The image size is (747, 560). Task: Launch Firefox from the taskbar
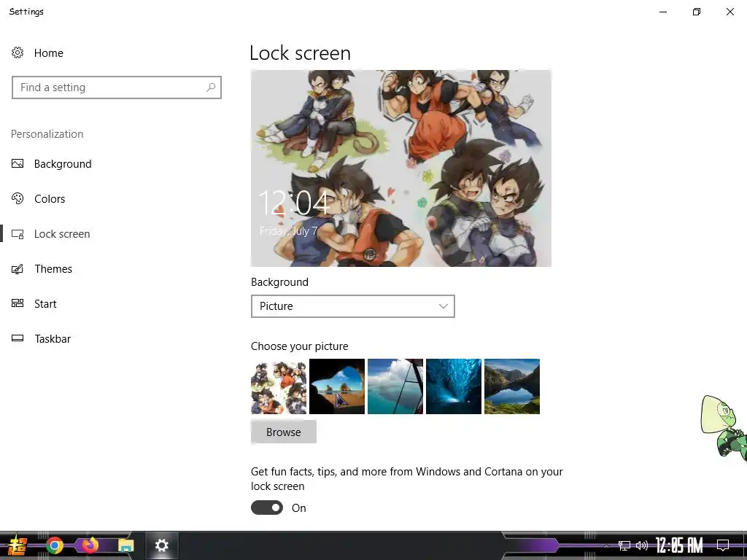pos(90,545)
